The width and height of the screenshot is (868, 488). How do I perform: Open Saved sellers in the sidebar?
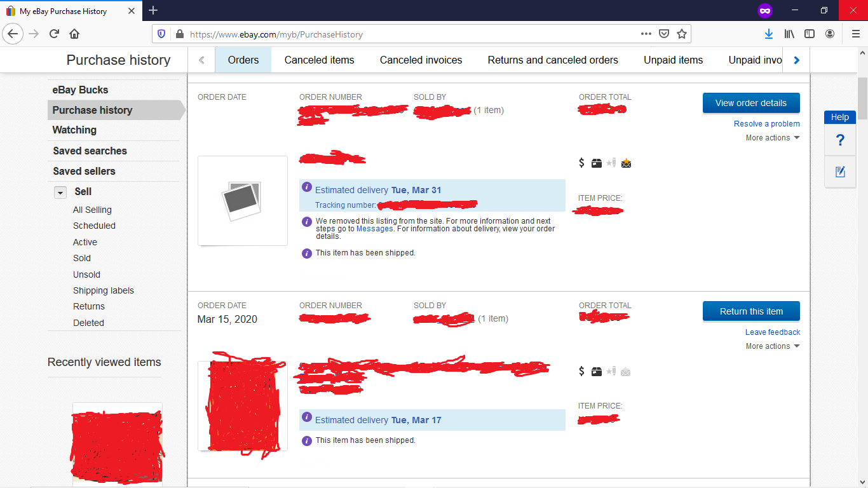[x=84, y=172]
